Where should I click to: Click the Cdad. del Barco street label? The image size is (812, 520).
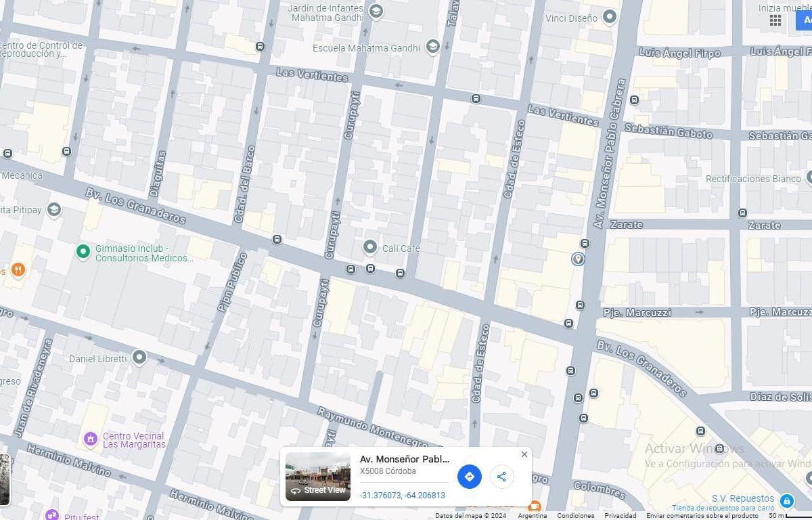pos(244,183)
